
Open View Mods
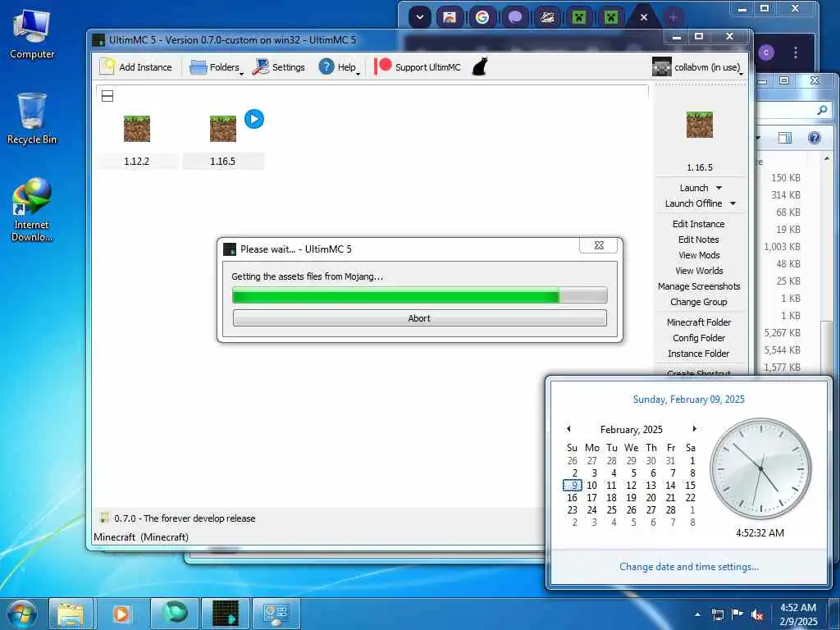[x=699, y=255]
